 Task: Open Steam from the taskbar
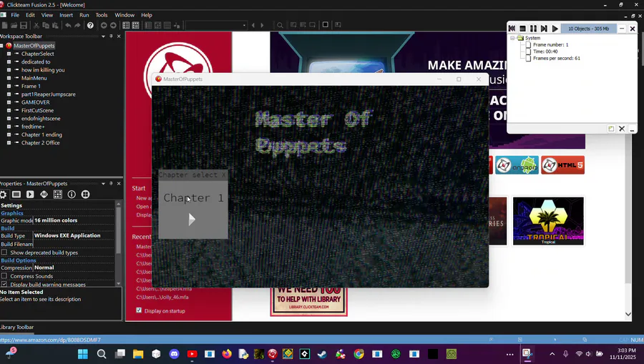pyautogui.click(x=322, y=354)
